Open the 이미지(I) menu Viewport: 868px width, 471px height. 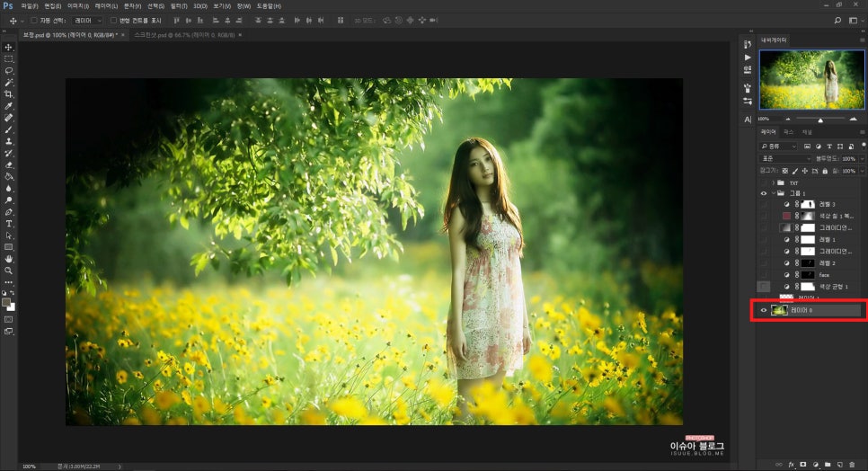pos(78,6)
